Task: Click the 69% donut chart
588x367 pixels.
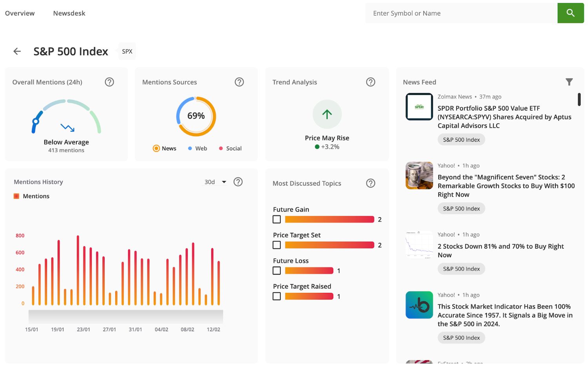Action: [196, 116]
